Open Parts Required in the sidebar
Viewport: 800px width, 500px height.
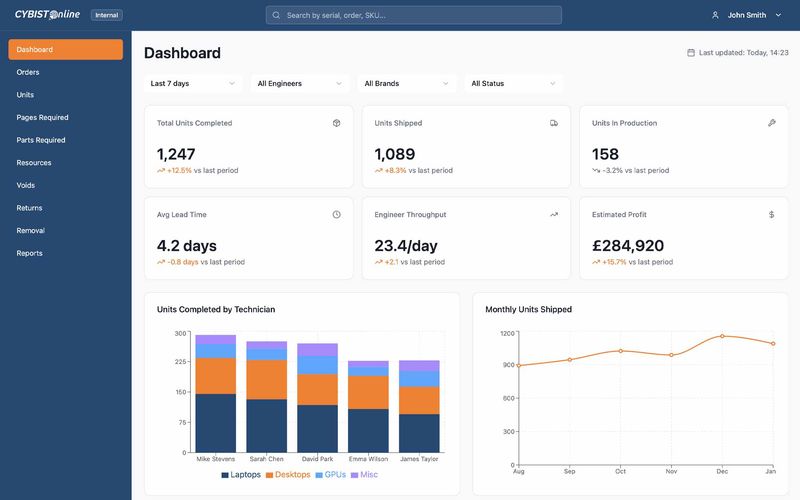click(65, 140)
